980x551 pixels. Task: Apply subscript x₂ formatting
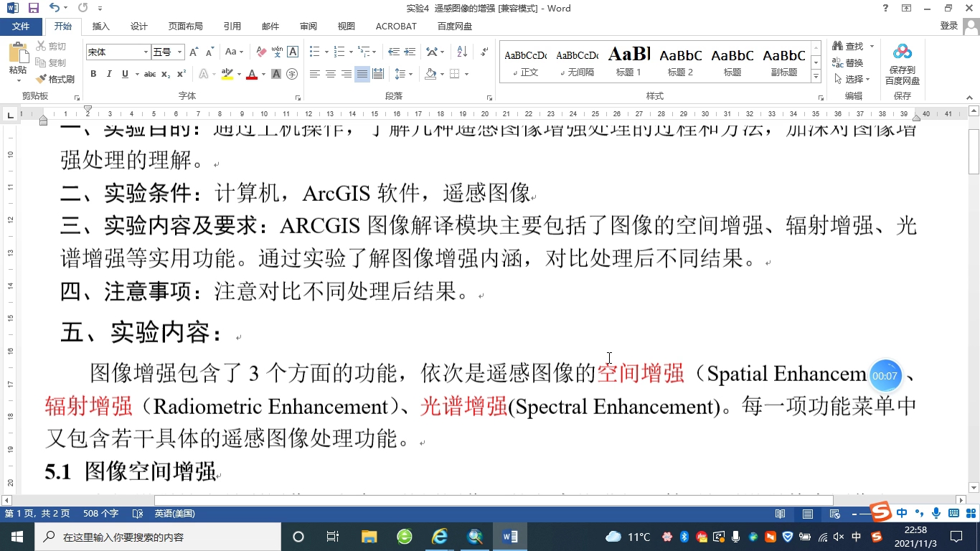pos(166,74)
